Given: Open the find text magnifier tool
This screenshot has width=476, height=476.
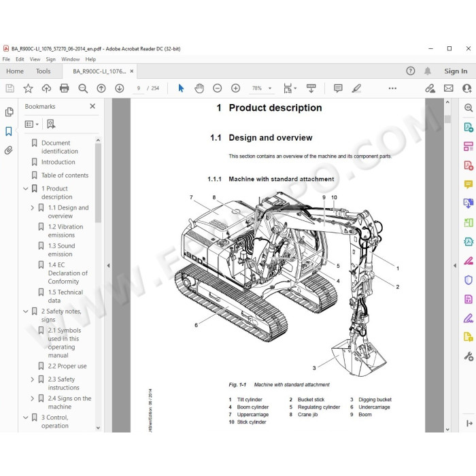Looking at the screenshot, I should [x=83, y=88].
